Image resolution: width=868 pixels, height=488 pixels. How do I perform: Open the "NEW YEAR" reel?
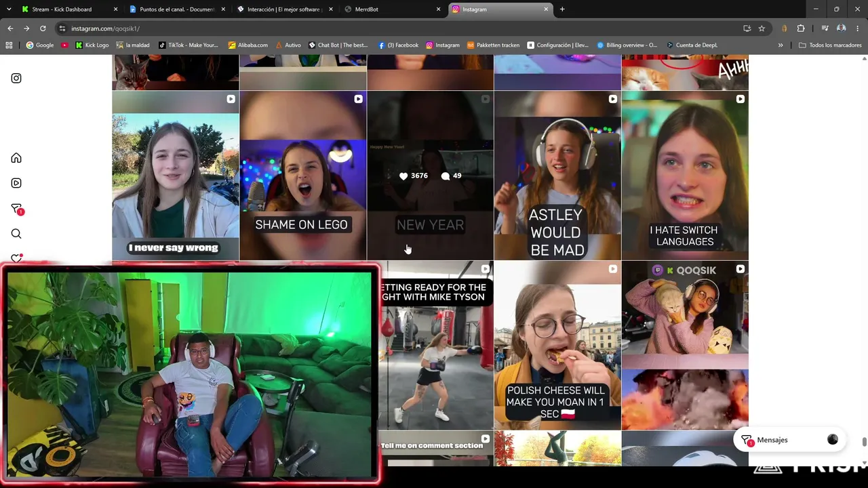(x=430, y=176)
